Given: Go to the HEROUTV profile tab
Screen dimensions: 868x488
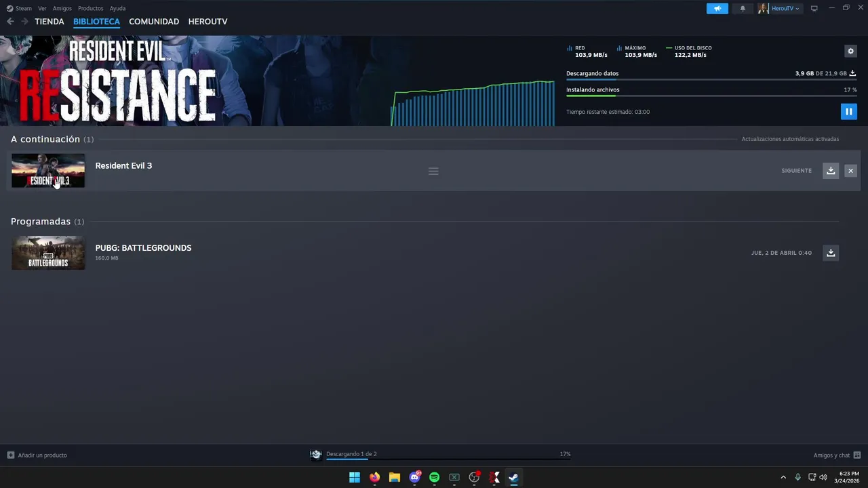Looking at the screenshot, I should point(208,22).
